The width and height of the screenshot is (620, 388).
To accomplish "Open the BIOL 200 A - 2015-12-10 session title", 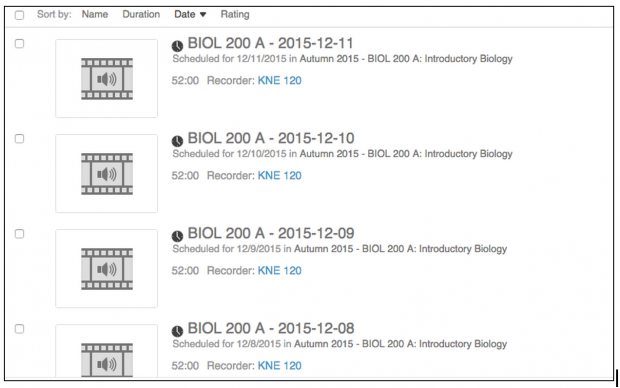I will (x=271, y=138).
